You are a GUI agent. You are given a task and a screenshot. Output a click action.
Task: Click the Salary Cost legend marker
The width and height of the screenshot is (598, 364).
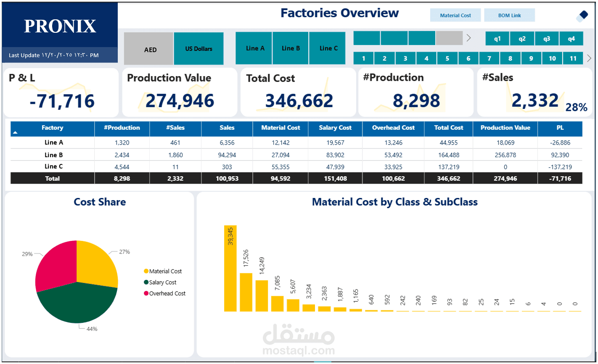[x=146, y=282]
